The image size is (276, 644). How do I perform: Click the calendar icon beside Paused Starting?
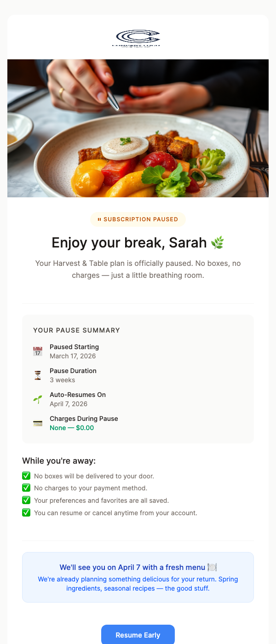click(x=38, y=351)
